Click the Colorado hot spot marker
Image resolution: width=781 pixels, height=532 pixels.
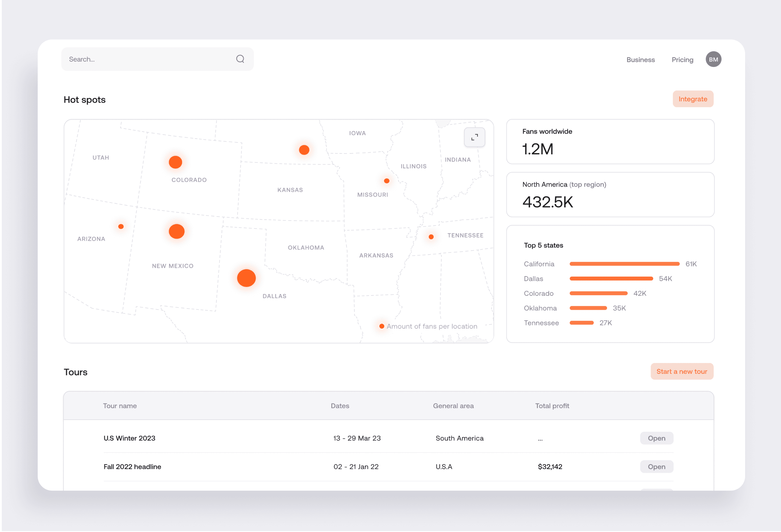point(175,162)
